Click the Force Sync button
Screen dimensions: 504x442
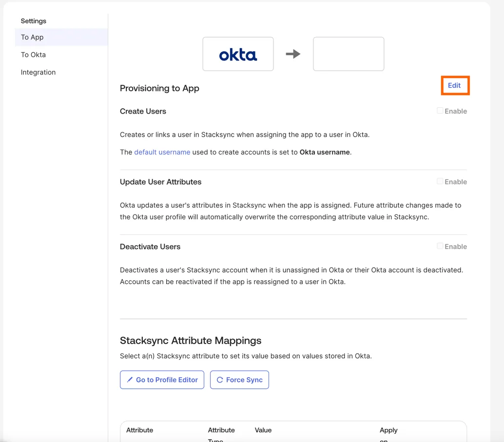coord(239,380)
